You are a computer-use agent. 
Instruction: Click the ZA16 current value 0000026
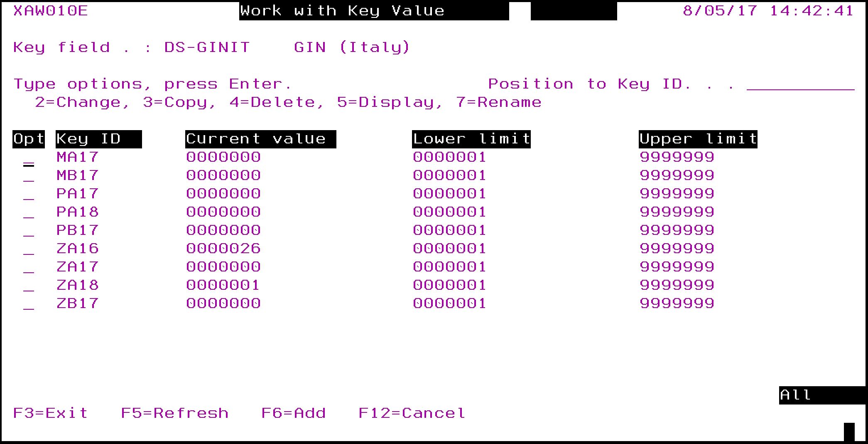[x=223, y=249]
